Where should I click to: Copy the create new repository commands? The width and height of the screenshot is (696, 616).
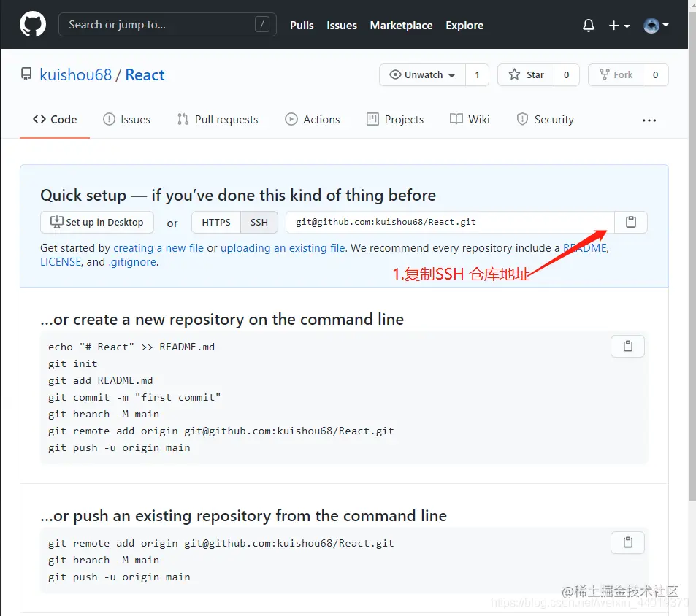(627, 346)
